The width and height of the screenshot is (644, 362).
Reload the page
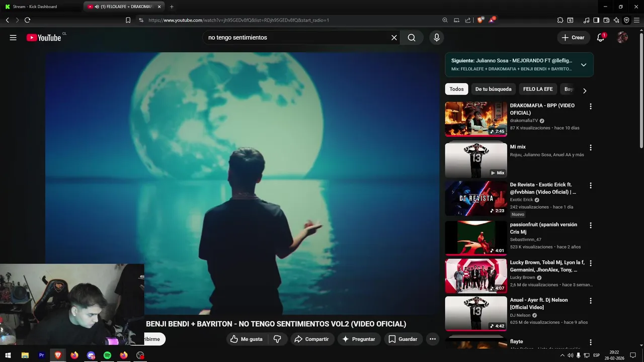27,20
